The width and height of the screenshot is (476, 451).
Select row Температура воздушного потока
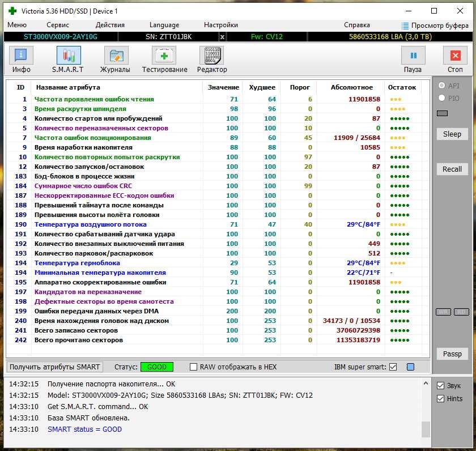[218, 224]
